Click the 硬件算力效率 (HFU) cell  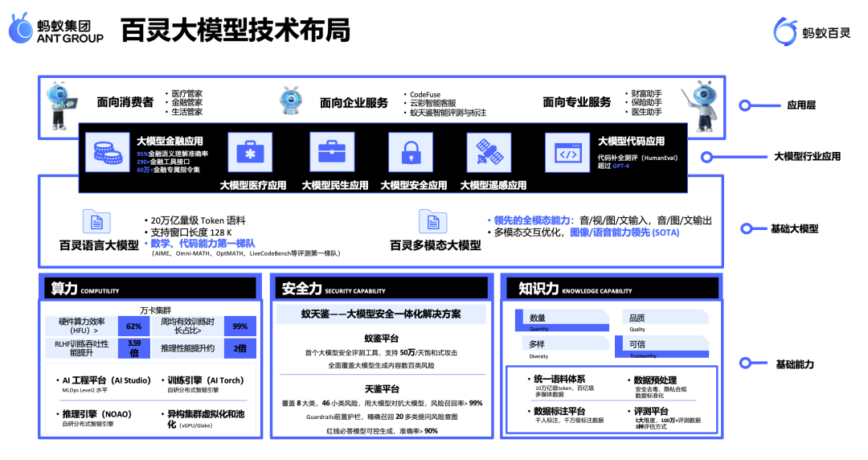pos(82,327)
